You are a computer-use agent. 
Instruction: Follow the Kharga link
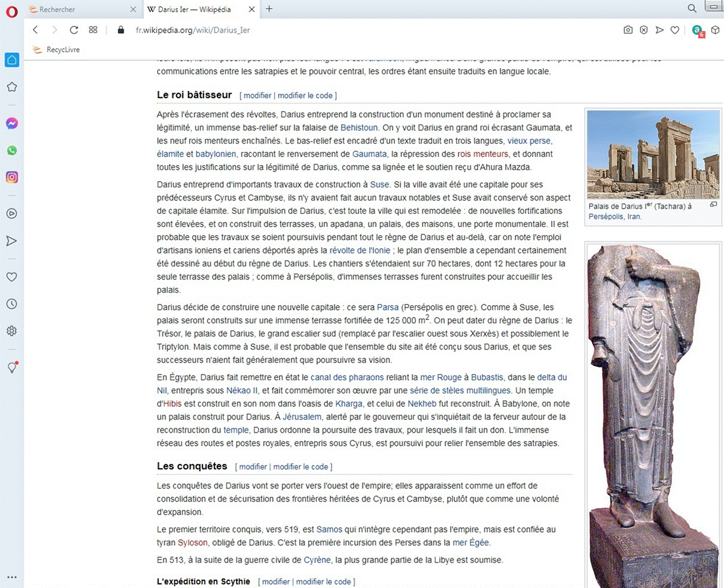click(349, 404)
